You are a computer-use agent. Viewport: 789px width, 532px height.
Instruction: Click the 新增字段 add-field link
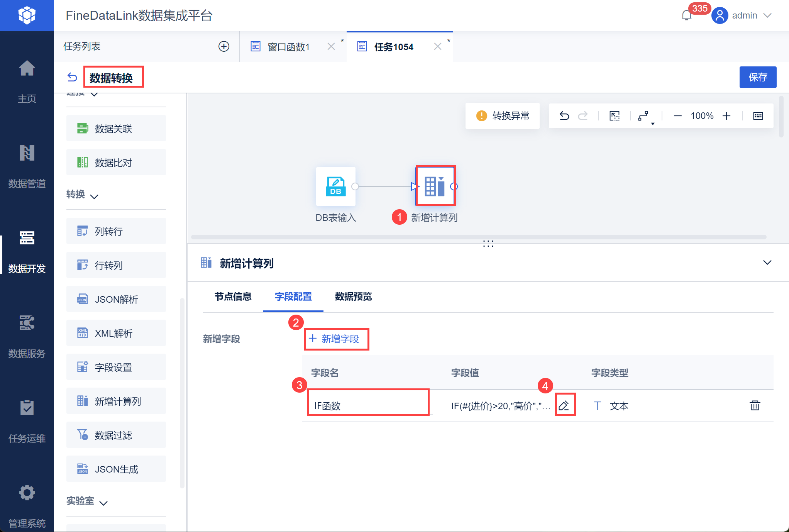[x=335, y=339]
